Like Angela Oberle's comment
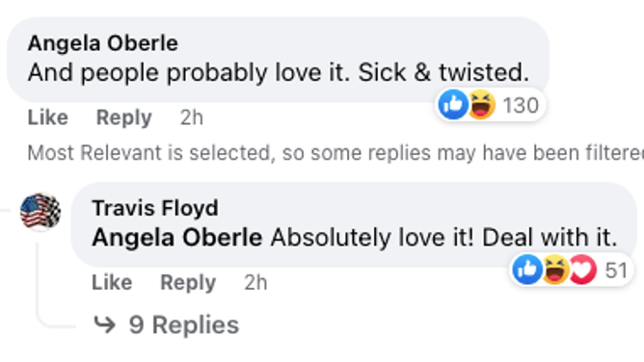This screenshot has height=362, width=644. (x=47, y=117)
